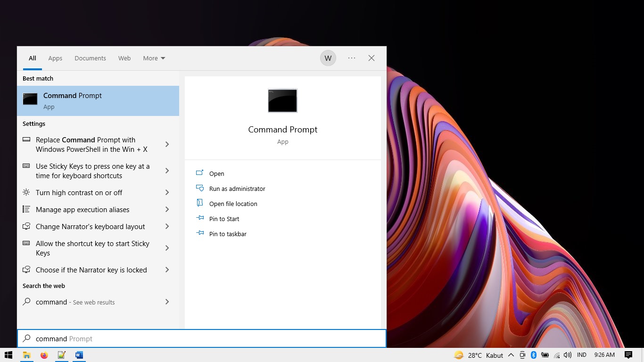
Task: Switch to the Documents tab
Action: (90, 58)
